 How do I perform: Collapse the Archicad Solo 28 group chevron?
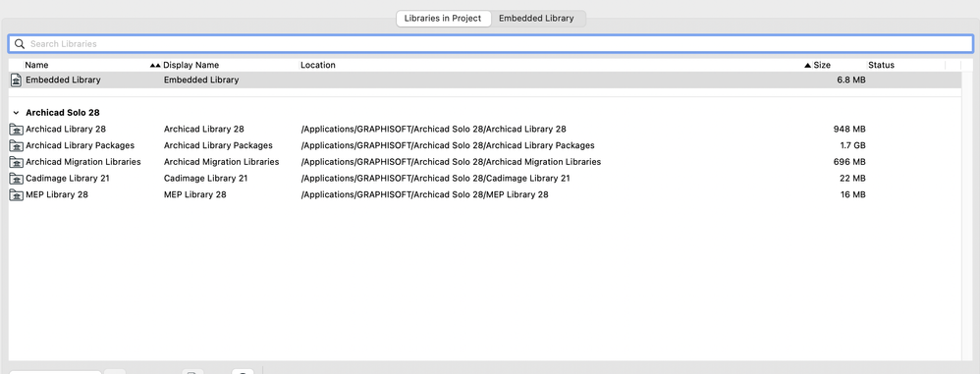point(16,113)
